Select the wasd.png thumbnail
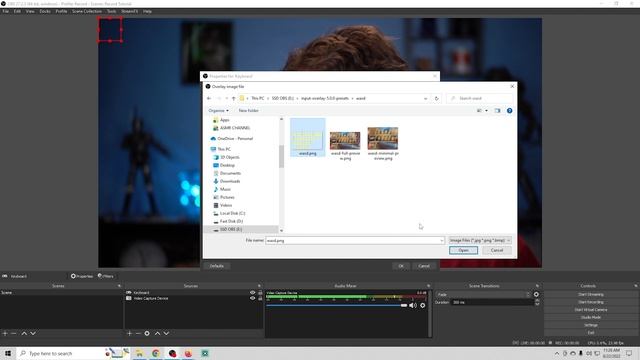The image size is (640, 360). click(307, 138)
